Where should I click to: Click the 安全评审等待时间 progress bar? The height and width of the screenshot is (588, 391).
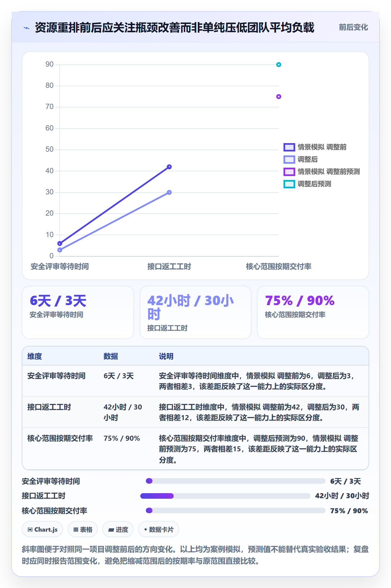[236, 481]
